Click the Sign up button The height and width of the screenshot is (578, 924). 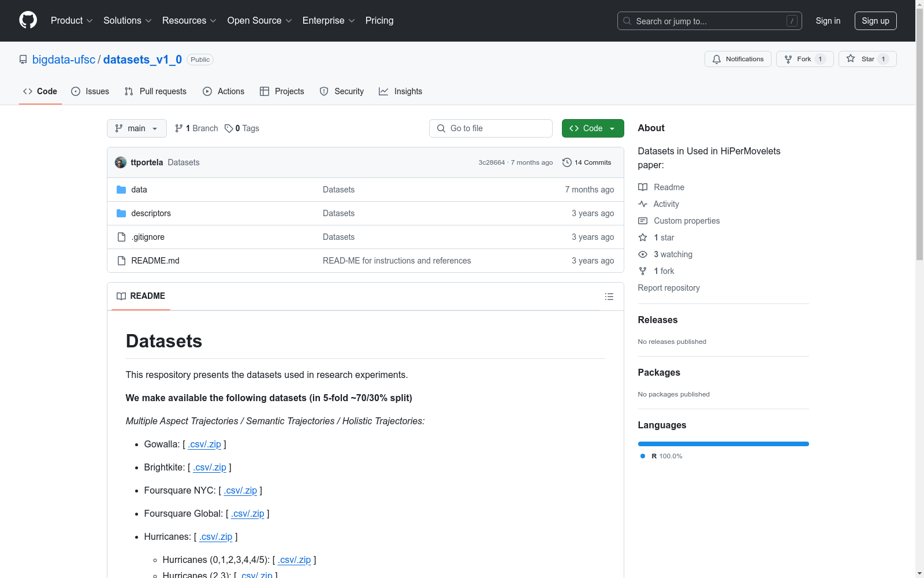[x=875, y=21]
